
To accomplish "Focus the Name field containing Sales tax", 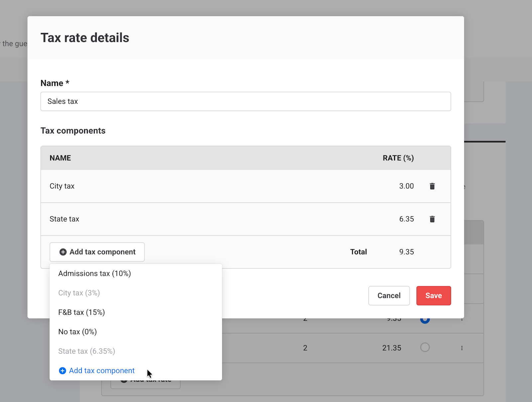I will pyautogui.click(x=245, y=101).
